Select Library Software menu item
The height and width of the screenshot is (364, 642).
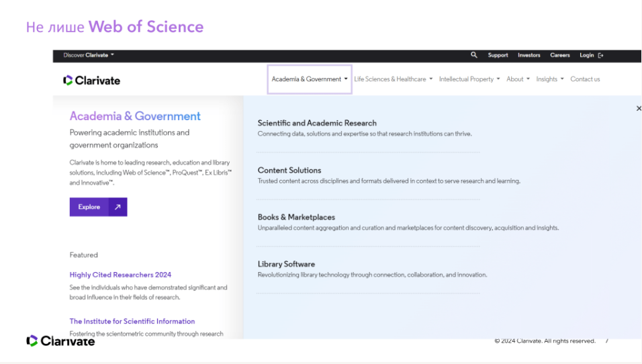coord(286,264)
